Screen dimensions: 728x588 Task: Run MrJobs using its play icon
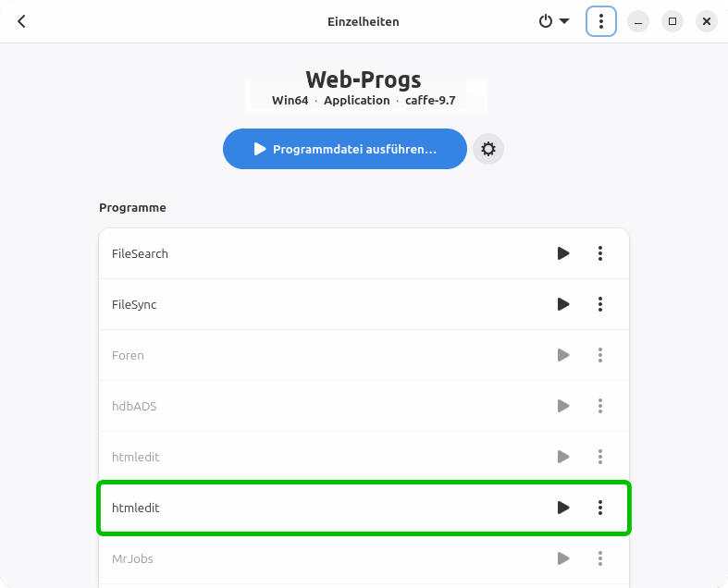pyautogui.click(x=563, y=558)
